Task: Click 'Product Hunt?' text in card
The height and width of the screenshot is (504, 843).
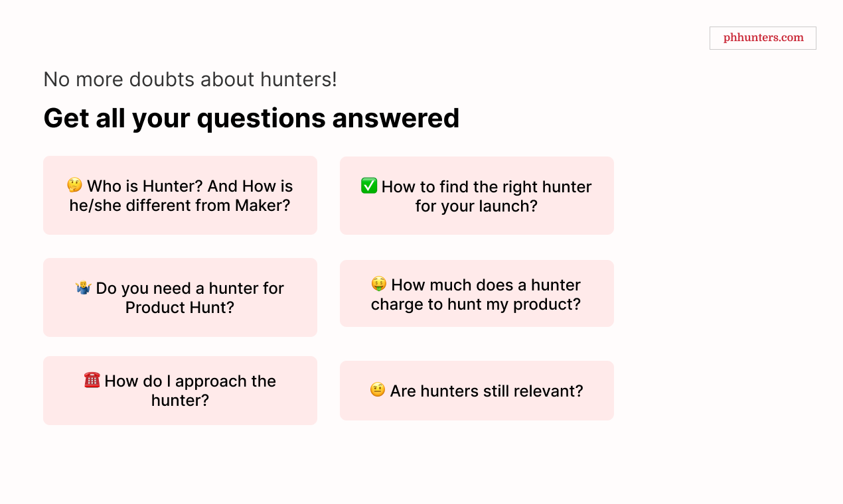Action: [x=180, y=308]
